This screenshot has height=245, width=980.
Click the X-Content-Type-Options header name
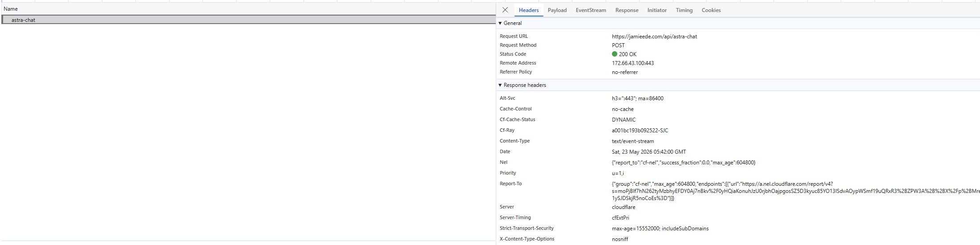pyautogui.click(x=527, y=239)
